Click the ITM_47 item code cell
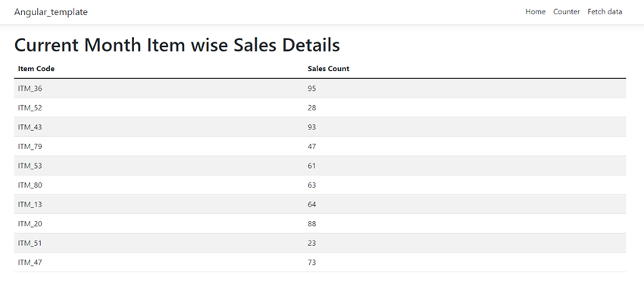Image resolution: width=644 pixels, height=289 pixels. (30, 262)
